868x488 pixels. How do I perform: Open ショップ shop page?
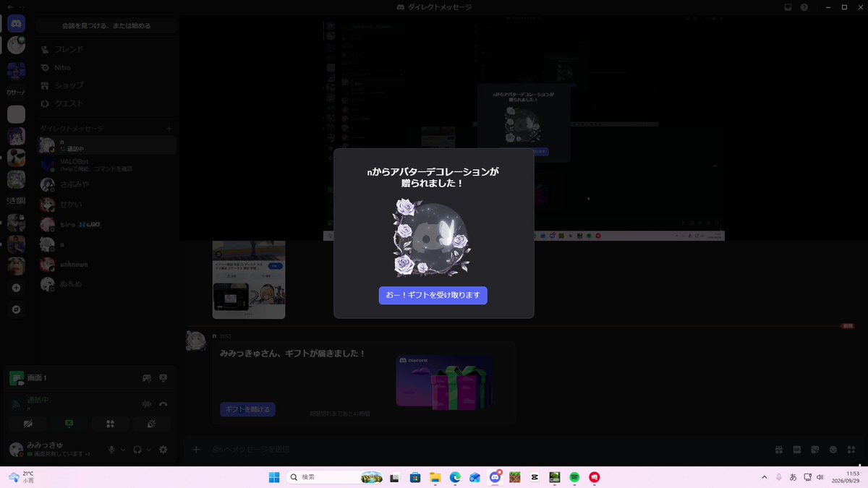tap(106, 85)
